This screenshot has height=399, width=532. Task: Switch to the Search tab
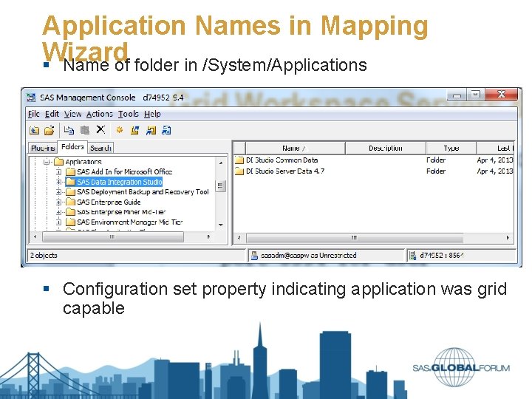point(100,148)
